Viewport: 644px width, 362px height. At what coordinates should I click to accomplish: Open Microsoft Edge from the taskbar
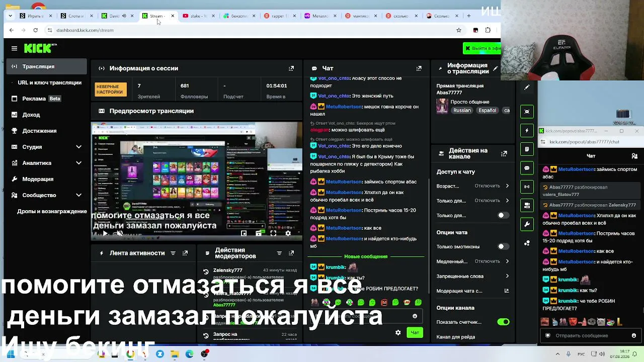tap(189, 354)
